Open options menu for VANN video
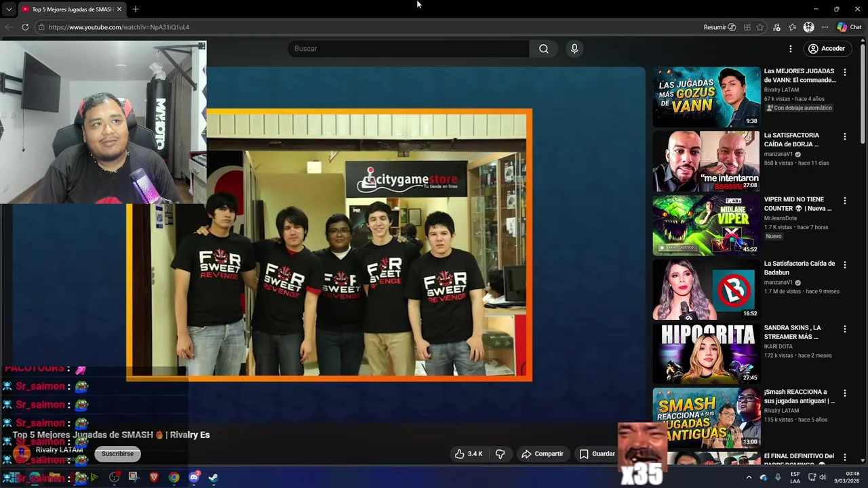 click(x=844, y=72)
